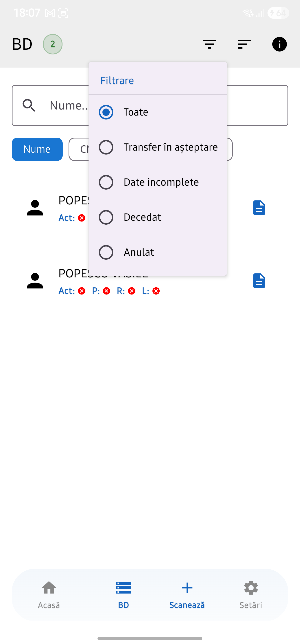The width and height of the screenshot is (300, 644).
Task: Tap the info circle icon
Action: pos(279,44)
